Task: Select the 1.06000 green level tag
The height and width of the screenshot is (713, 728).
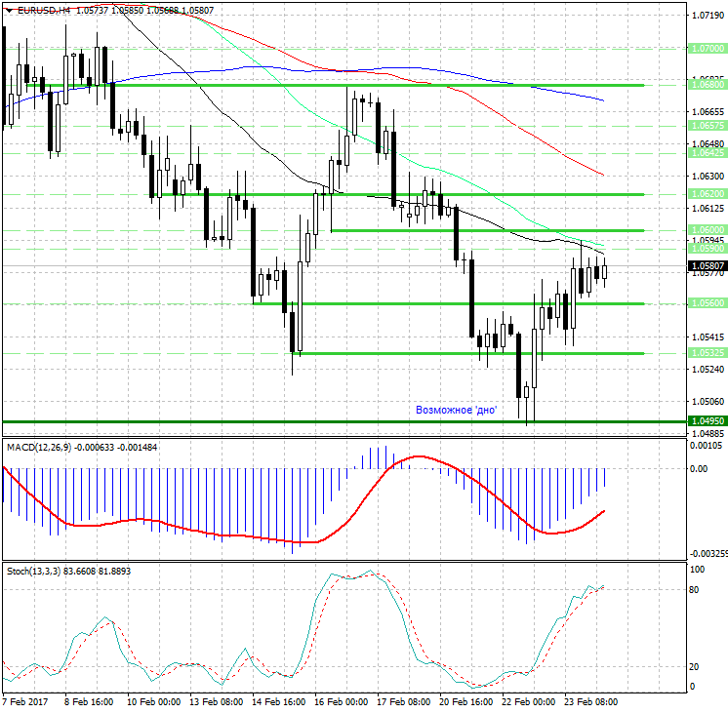Action: point(707,230)
